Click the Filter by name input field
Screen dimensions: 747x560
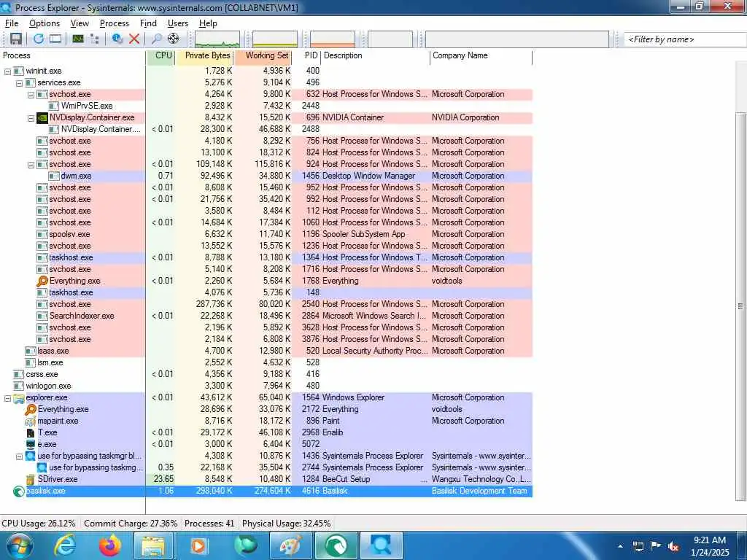coord(685,39)
